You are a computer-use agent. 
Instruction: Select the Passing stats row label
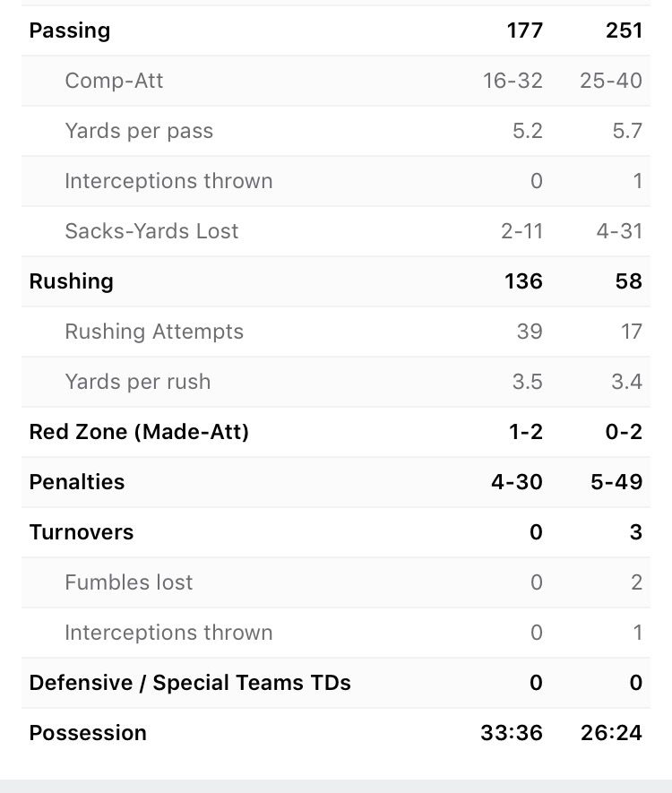tap(70, 30)
